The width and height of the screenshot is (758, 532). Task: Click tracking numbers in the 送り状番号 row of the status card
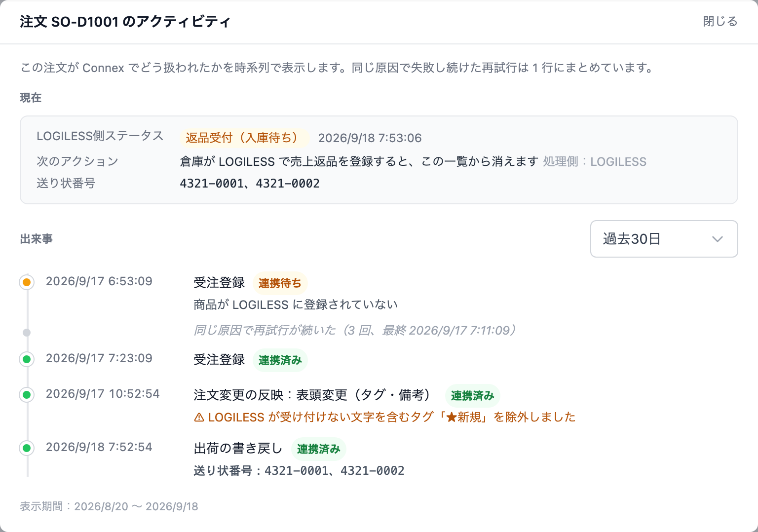pos(250,184)
